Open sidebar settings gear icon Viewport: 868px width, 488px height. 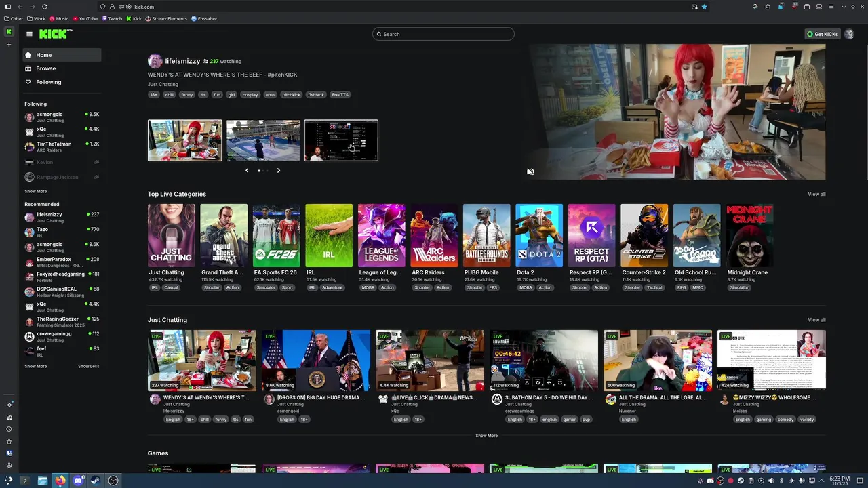tap(9, 466)
